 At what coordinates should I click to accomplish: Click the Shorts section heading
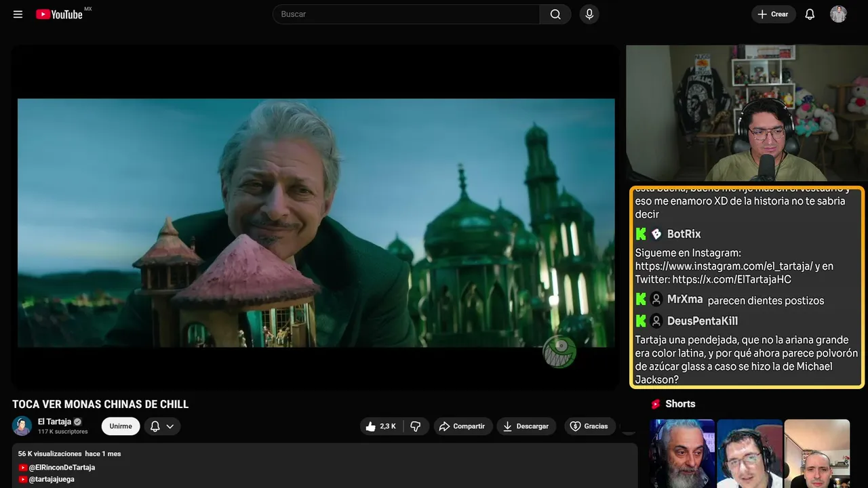pos(680,404)
